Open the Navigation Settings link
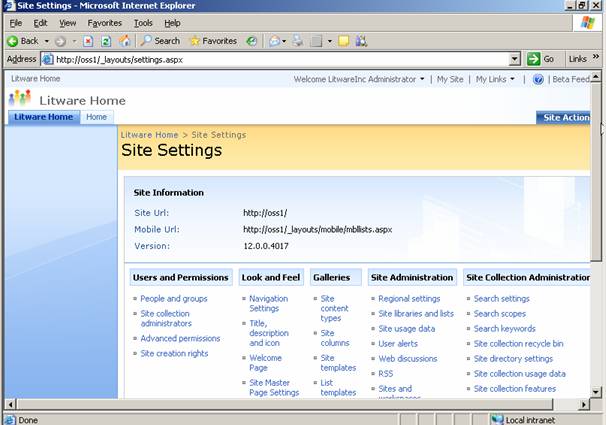The image size is (606, 425). click(x=268, y=303)
